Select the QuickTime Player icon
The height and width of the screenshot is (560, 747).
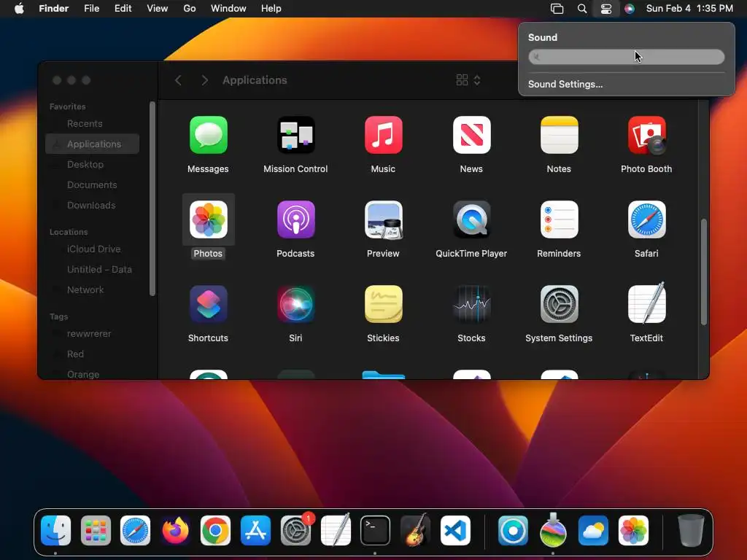[x=472, y=219]
